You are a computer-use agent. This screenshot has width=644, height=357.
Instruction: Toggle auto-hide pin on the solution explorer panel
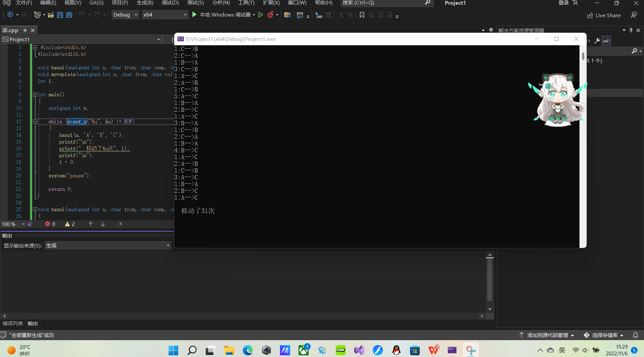click(x=631, y=30)
